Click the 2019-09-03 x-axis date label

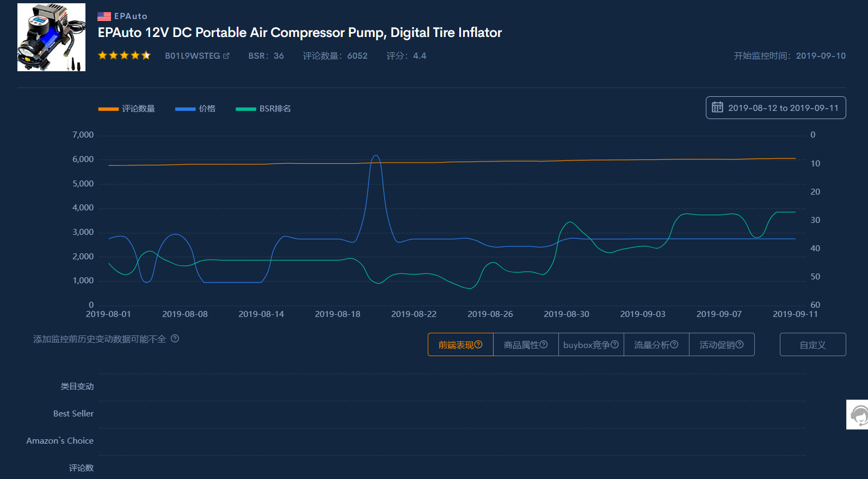click(x=643, y=314)
